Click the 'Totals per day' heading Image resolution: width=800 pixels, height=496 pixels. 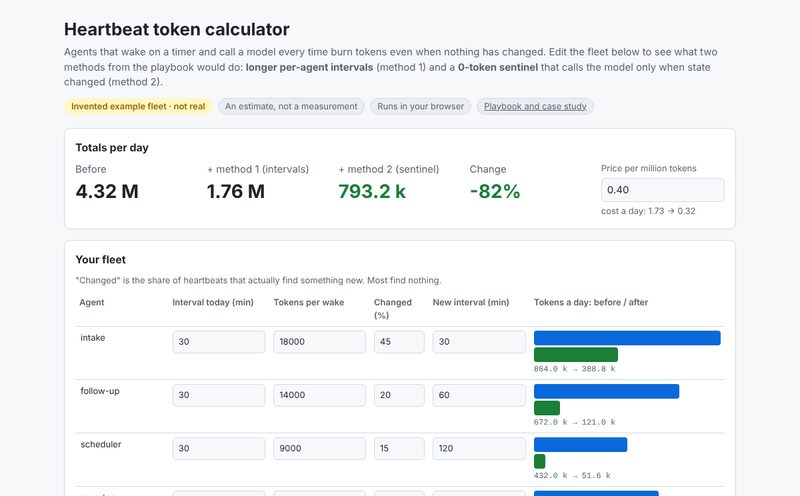click(x=112, y=147)
